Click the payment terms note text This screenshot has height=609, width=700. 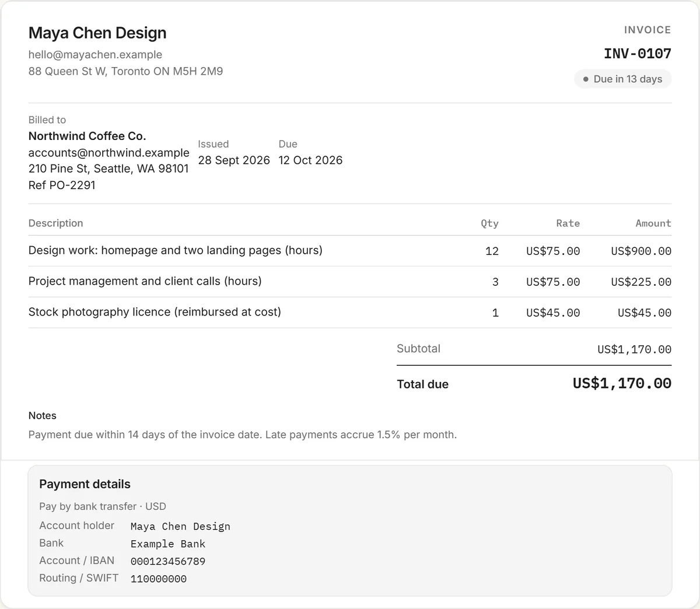[243, 435]
